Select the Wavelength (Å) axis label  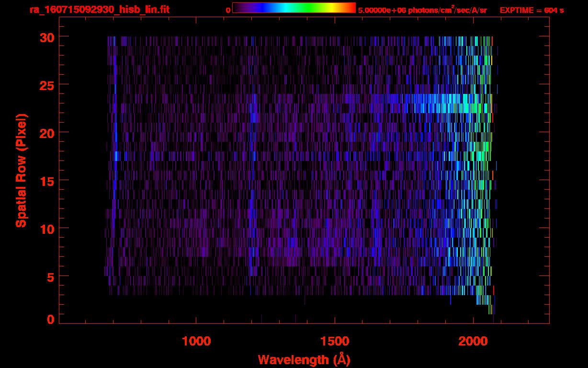pos(304,359)
